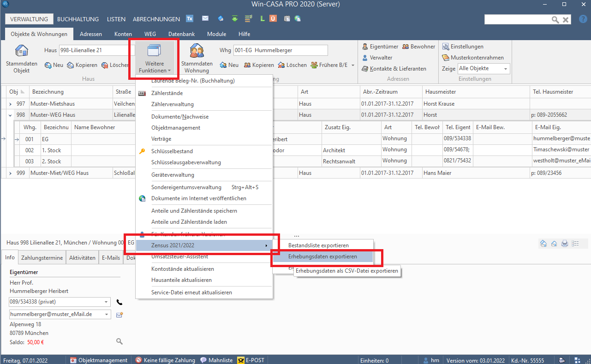Viewport: 591px width, 364px height.
Task: Click the Verwalter button
Action: (x=377, y=58)
